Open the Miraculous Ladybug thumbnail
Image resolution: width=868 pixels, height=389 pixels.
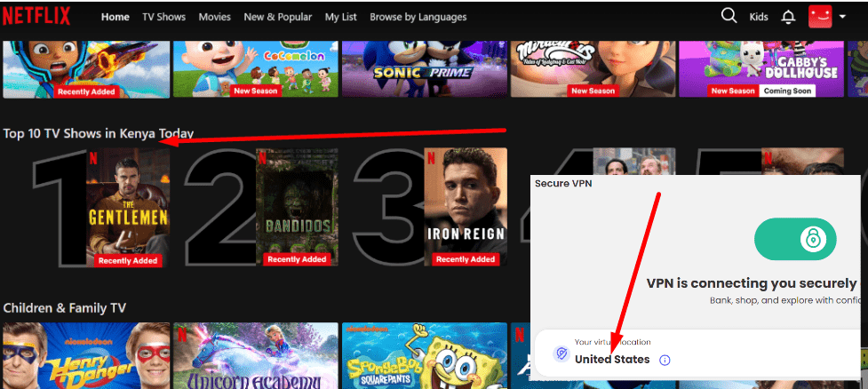click(593, 69)
